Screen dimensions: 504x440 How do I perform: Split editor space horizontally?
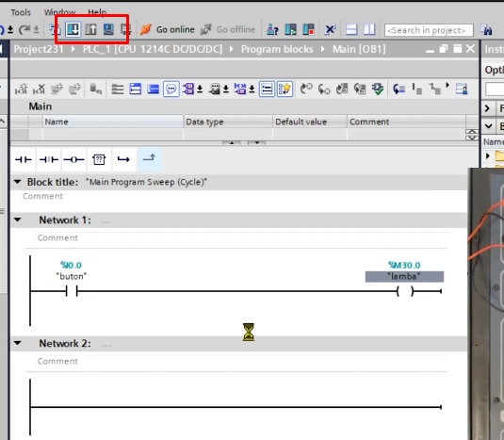click(x=351, y=30)
